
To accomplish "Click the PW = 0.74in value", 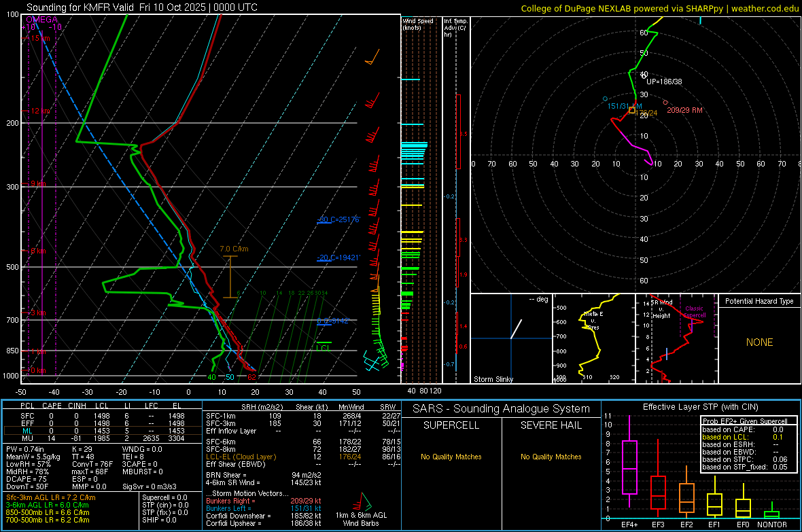I will click(x=25, y=449).
